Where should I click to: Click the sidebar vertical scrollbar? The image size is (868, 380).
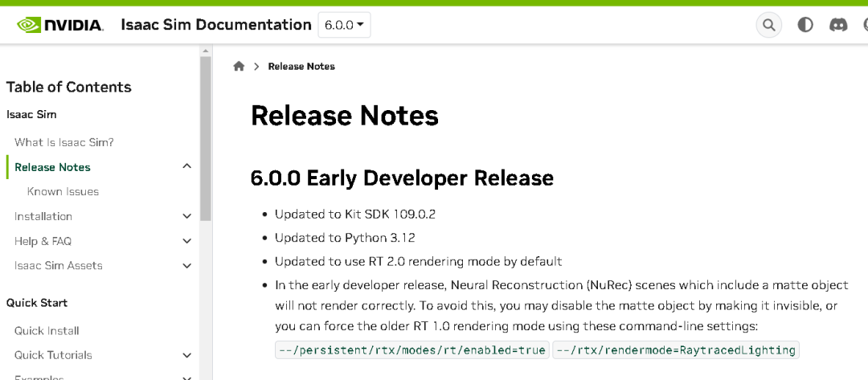click(206, 137)
